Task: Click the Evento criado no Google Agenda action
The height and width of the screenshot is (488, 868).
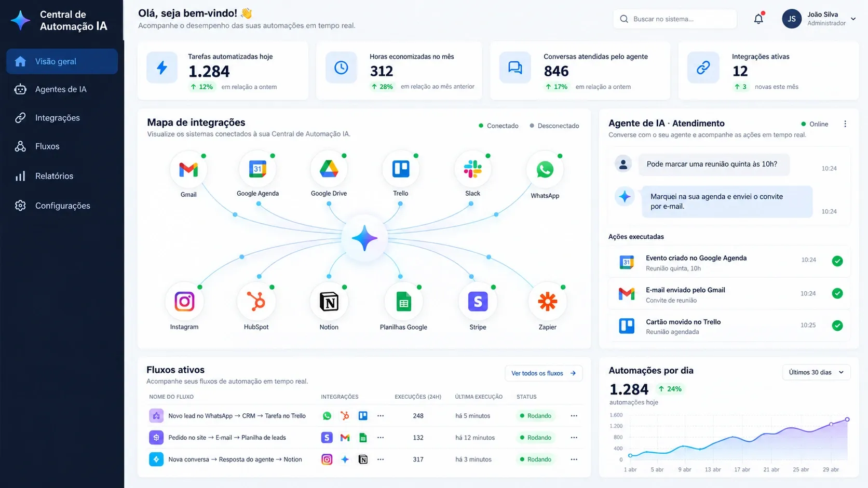Action: (x=729, y=262)
